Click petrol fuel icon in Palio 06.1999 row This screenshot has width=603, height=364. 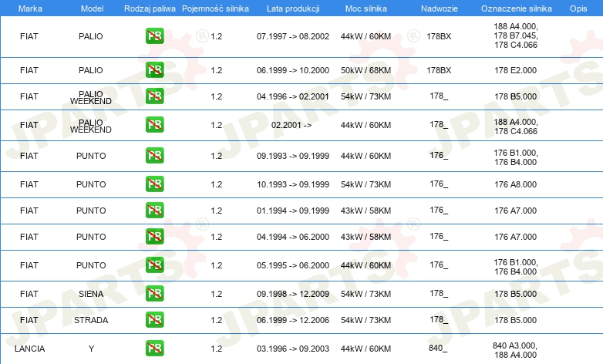click(154, 70)
